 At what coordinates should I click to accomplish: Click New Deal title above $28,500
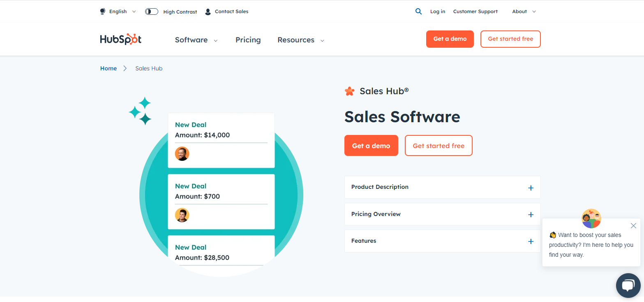point(191,247)
